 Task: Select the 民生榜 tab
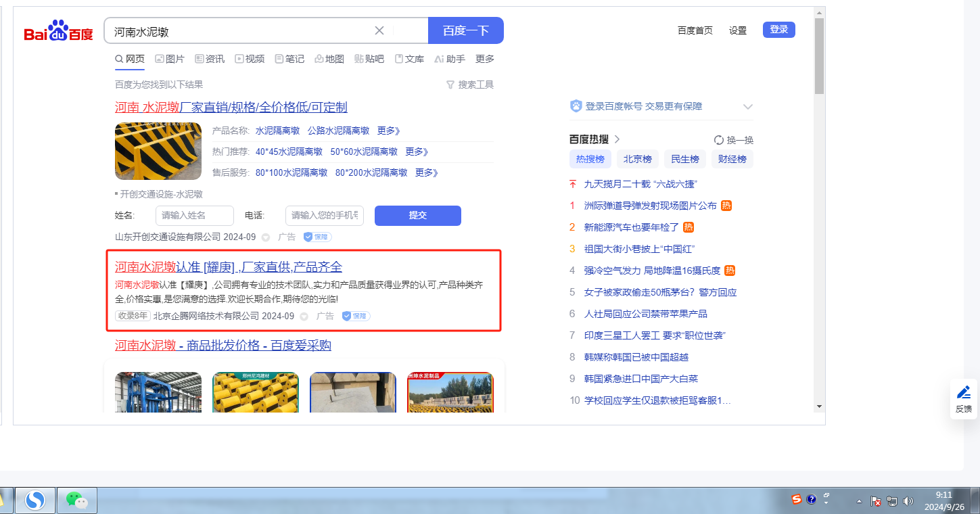coord(685,159)
